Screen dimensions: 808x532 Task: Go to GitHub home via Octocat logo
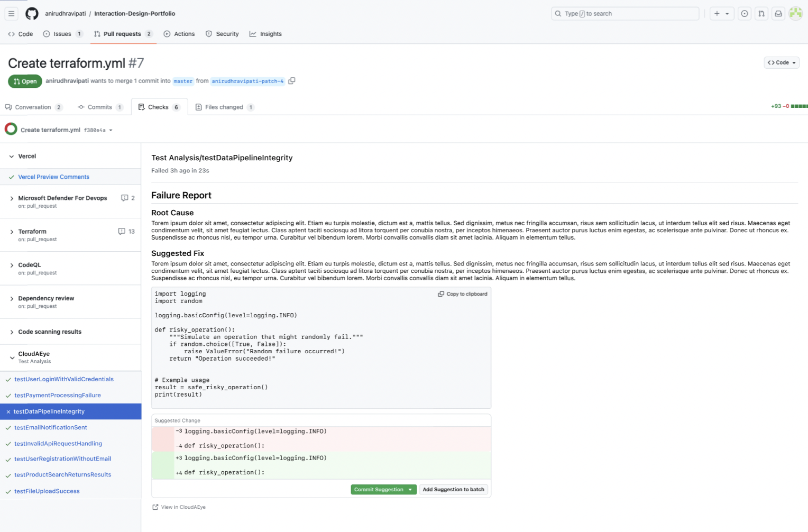(32, 14)
